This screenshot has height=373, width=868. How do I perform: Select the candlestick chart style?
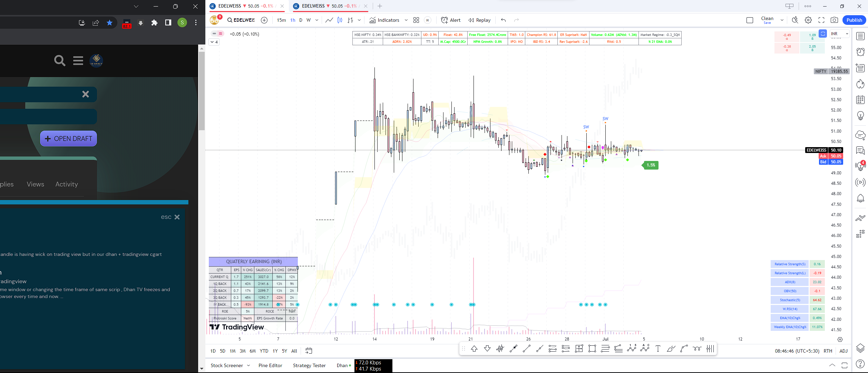coord(340,20)
